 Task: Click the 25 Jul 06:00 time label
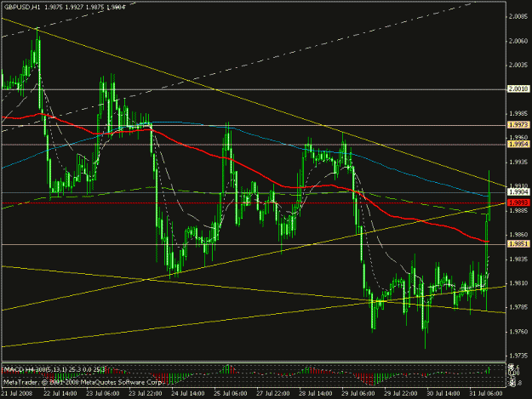point(231,394)
